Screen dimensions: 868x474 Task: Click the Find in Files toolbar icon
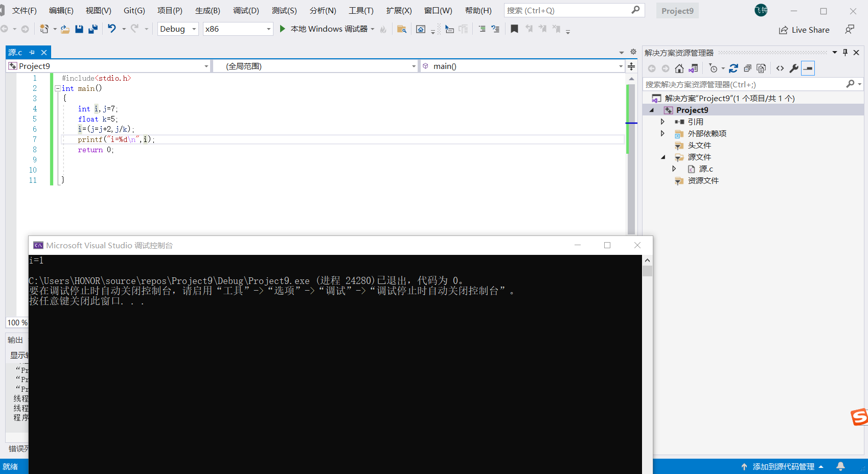402,29
